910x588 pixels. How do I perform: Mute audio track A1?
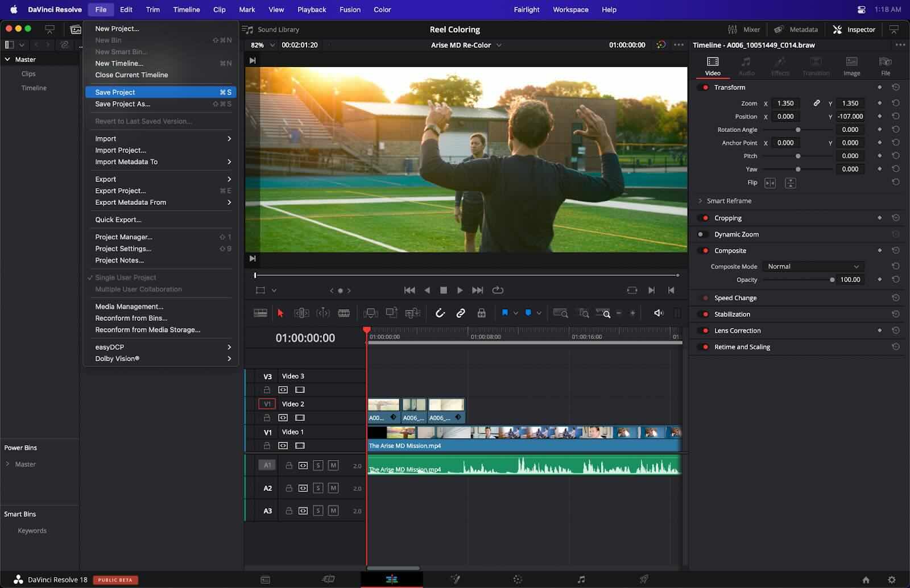tap(333, 465)
